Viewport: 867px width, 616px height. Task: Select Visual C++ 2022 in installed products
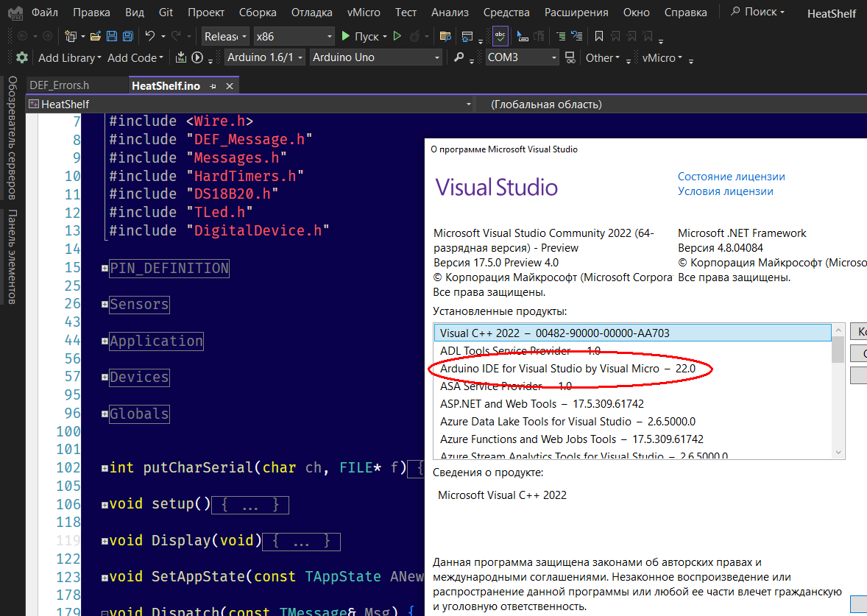point(632,333)
